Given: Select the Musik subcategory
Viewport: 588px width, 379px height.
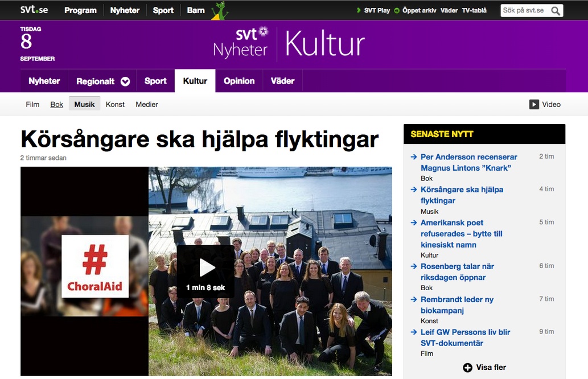Looking at the screenshot, I should point(84,104).
